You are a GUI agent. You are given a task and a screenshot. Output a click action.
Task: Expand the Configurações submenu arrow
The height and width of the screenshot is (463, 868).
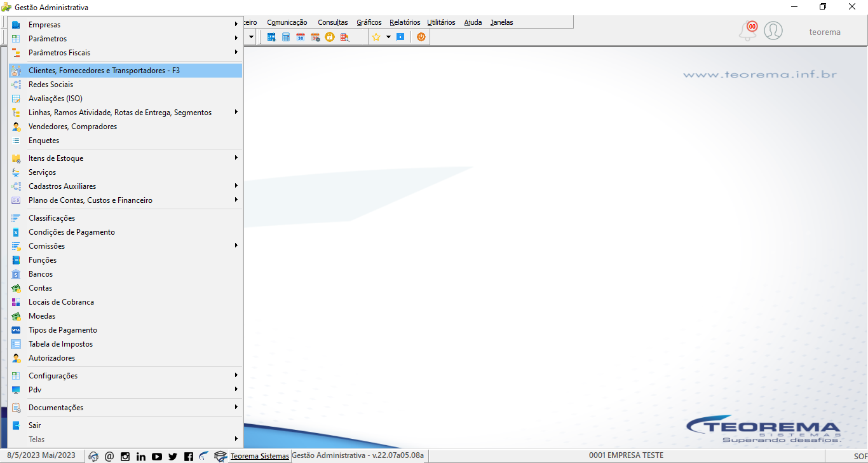236,375
